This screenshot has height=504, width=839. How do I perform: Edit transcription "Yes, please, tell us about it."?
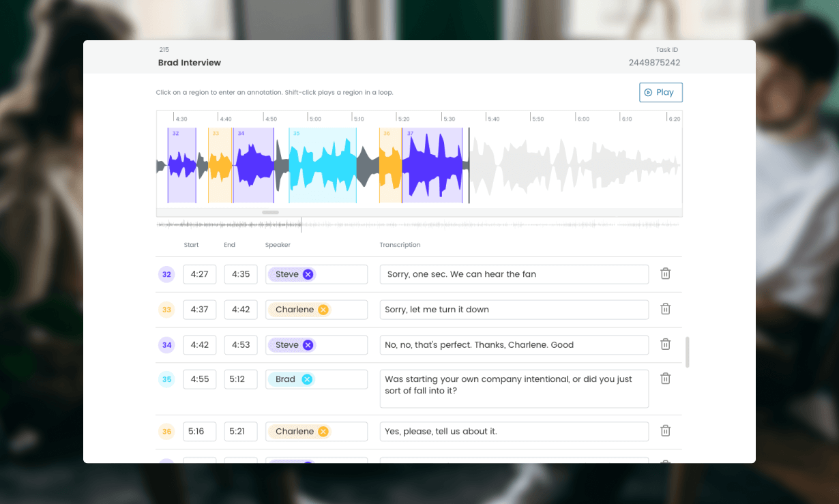tap(514, 432)
